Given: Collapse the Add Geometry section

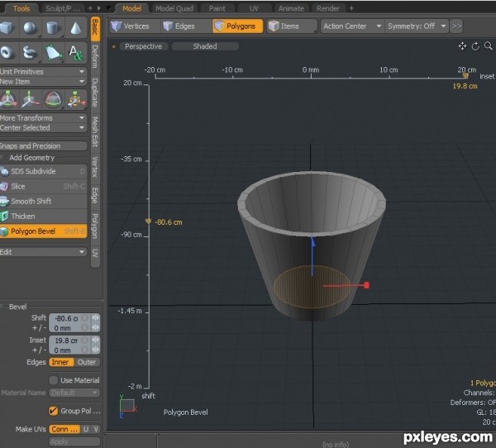Looking at the screenshot, I should 2,158.
